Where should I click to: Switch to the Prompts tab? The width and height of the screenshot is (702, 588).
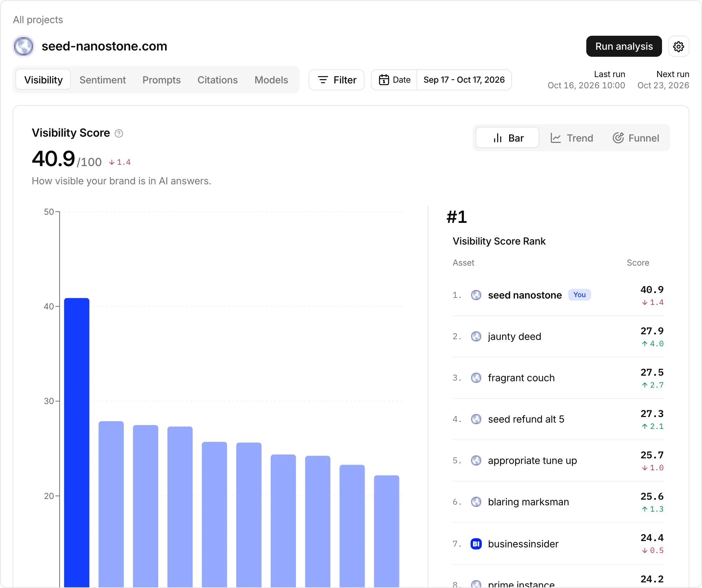pos(161,80)
